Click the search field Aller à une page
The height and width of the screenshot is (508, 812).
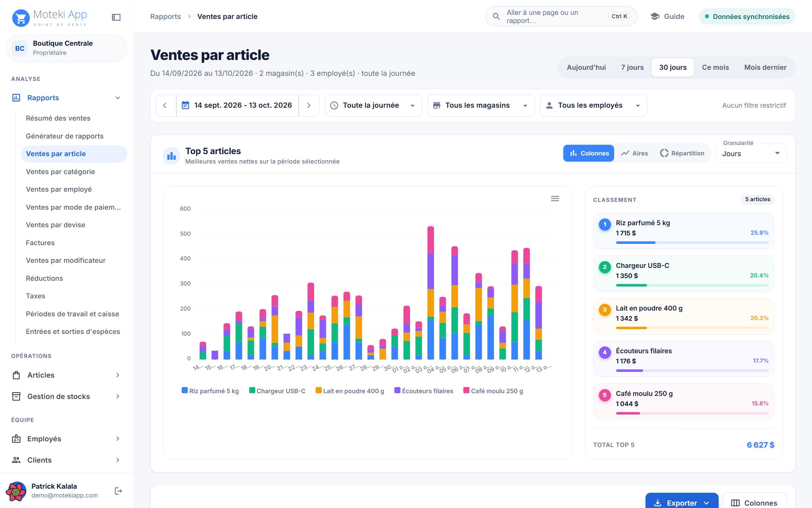[561, 16]
